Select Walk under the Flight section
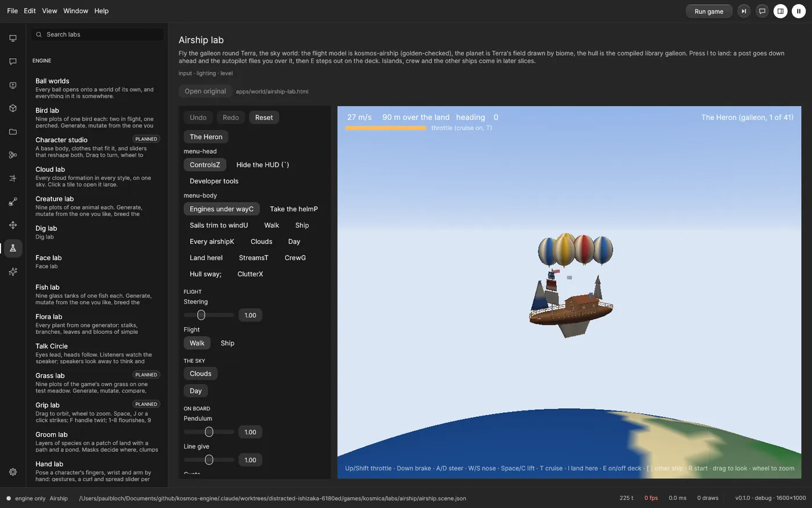The width and height of the screenshot is (812, 508). coord(197,343)
